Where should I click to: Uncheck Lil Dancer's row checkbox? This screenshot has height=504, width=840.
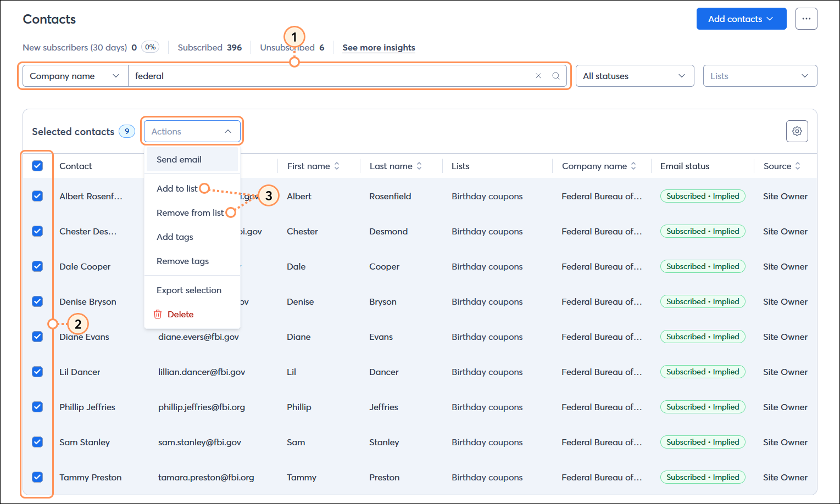coord(37,372)
